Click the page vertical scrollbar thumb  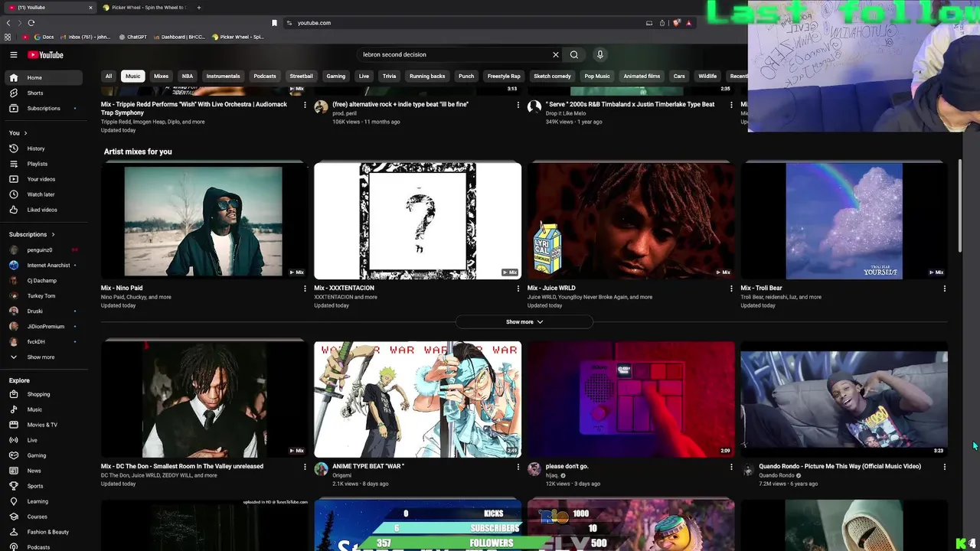960,205
